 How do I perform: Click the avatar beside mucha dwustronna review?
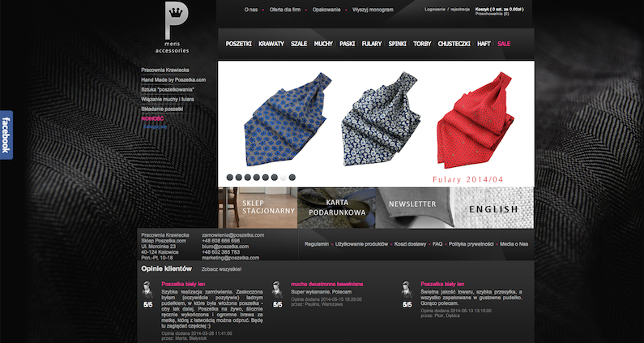point(278,290)
